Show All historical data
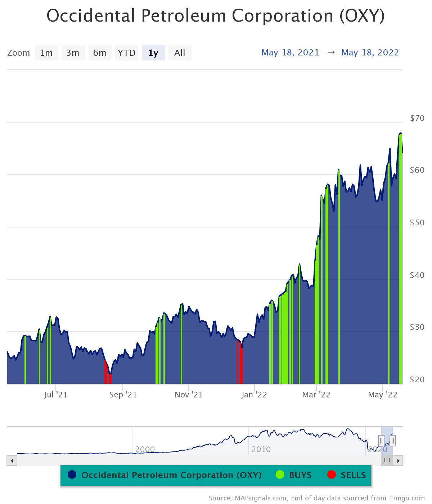The height and width of the screenshot is (504, 432). 180,53
